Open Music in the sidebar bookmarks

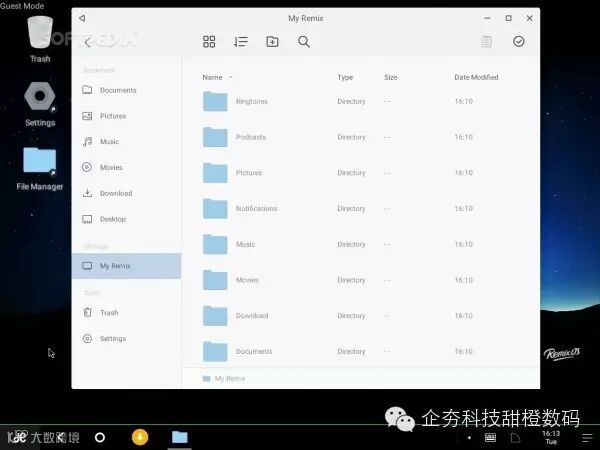127,142
